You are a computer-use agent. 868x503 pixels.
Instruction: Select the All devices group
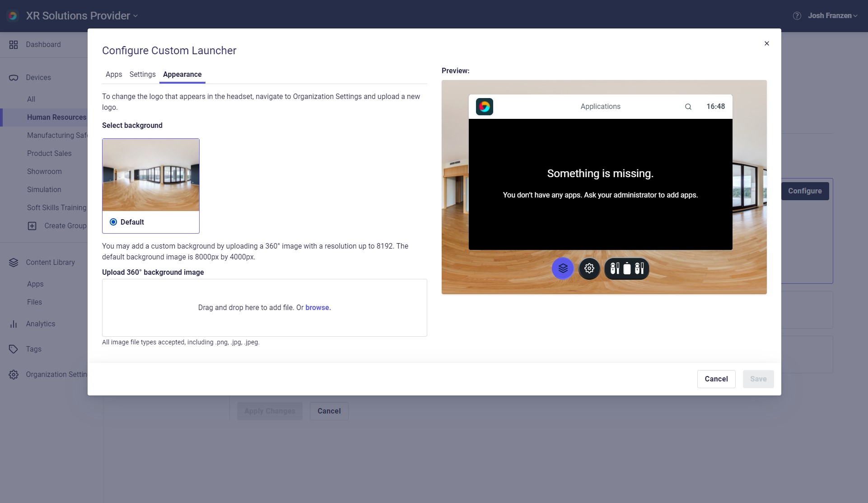coord(31,99)
